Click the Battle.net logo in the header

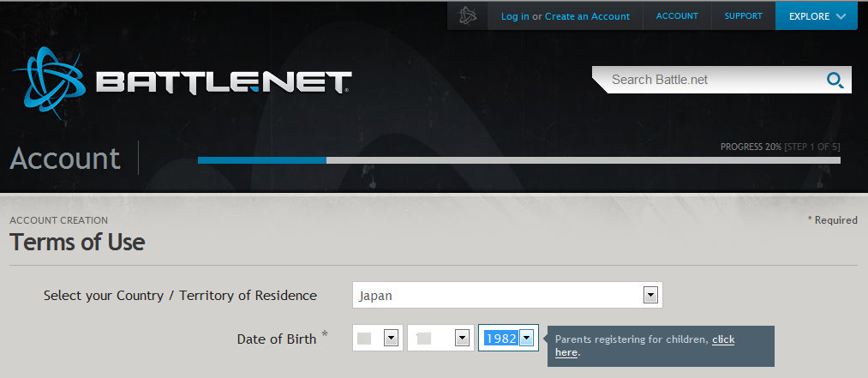tap(182, 82)
